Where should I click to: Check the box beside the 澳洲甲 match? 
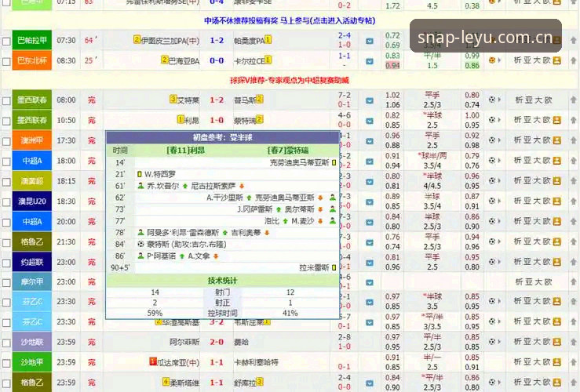6,141
